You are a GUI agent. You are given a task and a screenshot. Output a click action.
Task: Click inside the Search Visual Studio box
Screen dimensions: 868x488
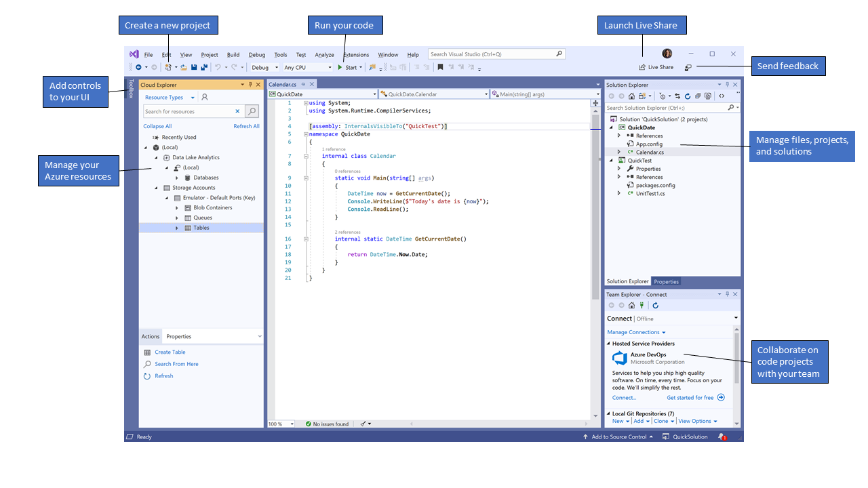pyautogui.click(x=495, y=53)
